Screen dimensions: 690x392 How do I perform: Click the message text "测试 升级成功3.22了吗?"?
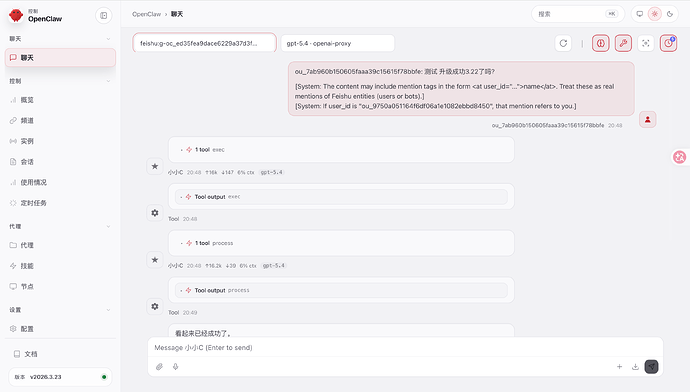(x=459, y=71)
